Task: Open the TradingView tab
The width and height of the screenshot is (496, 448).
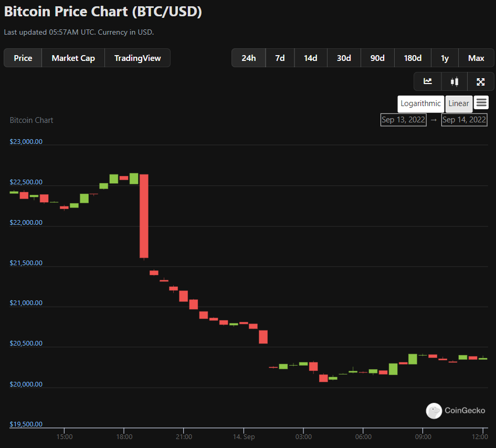Action: 138,58
